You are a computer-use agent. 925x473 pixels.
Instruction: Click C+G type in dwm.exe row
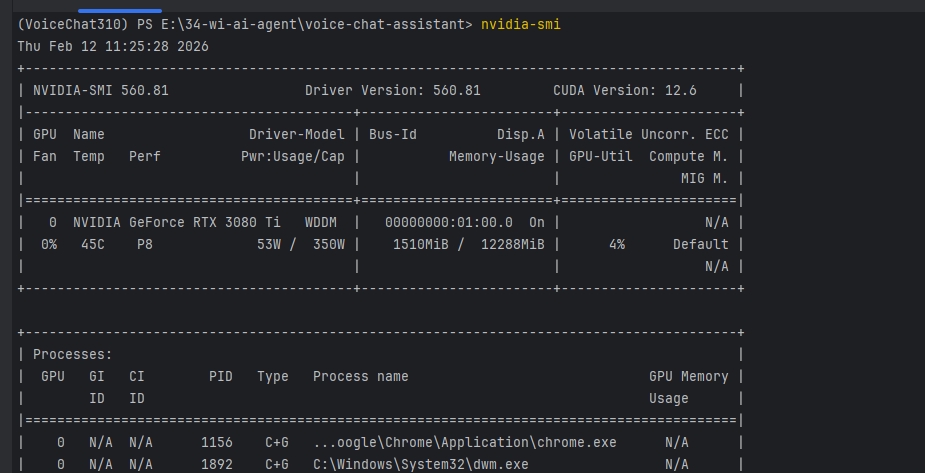click(277, 465)
